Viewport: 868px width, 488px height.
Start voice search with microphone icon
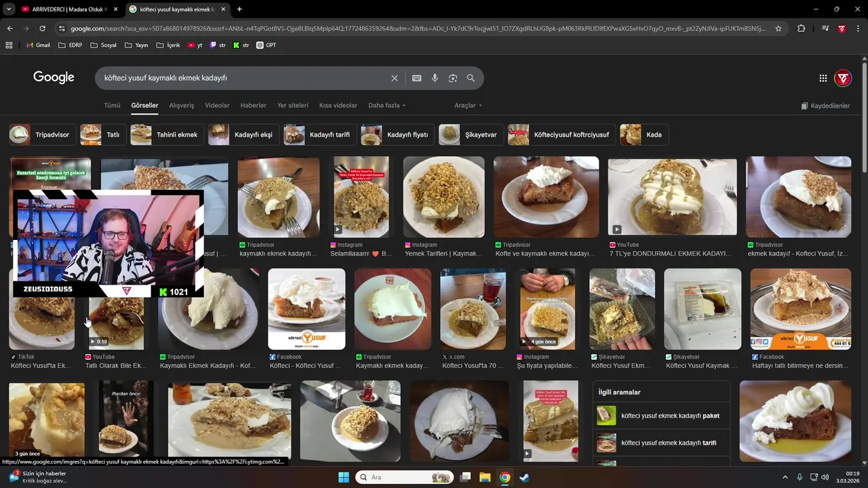[x=435, y=78]
